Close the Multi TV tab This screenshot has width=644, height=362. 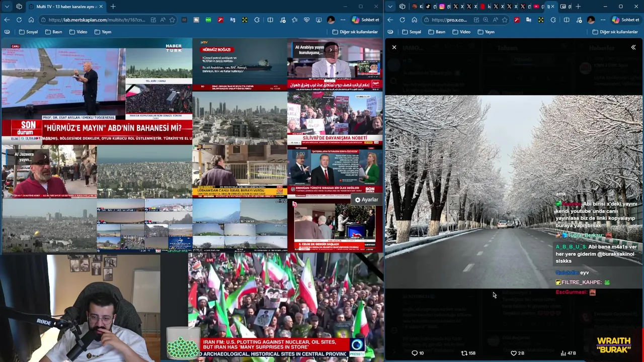pos(101,7)
